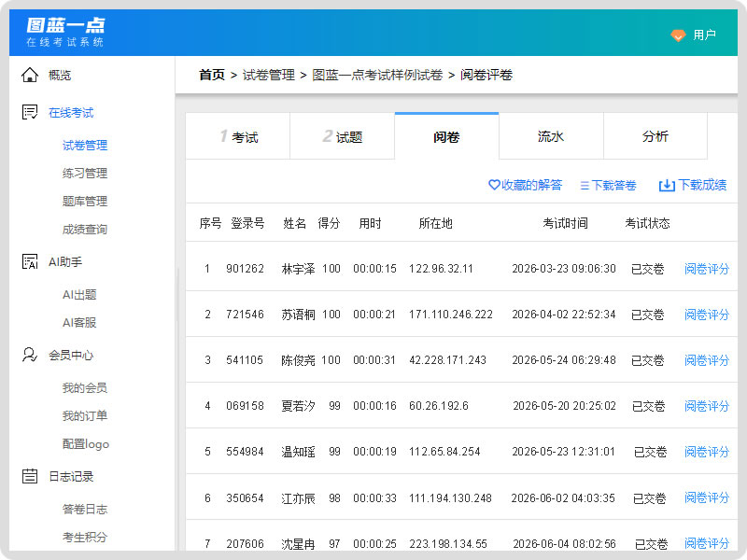Viewport: 747px width, 560px height.
Task: Click 阅卷评分 for 温知瑶
Action: 707,452
